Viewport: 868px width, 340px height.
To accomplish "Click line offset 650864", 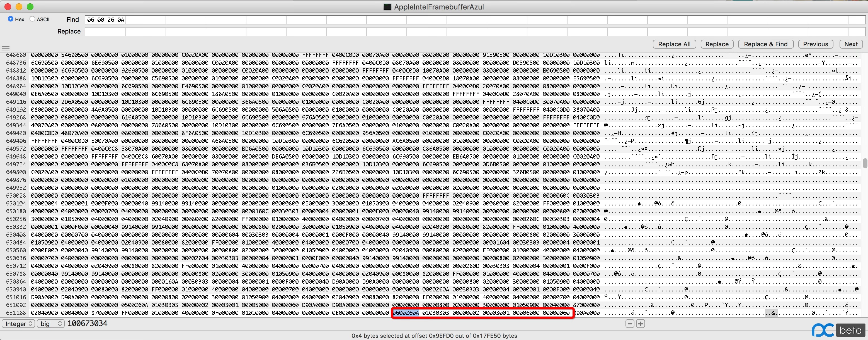I will point(16,282).
